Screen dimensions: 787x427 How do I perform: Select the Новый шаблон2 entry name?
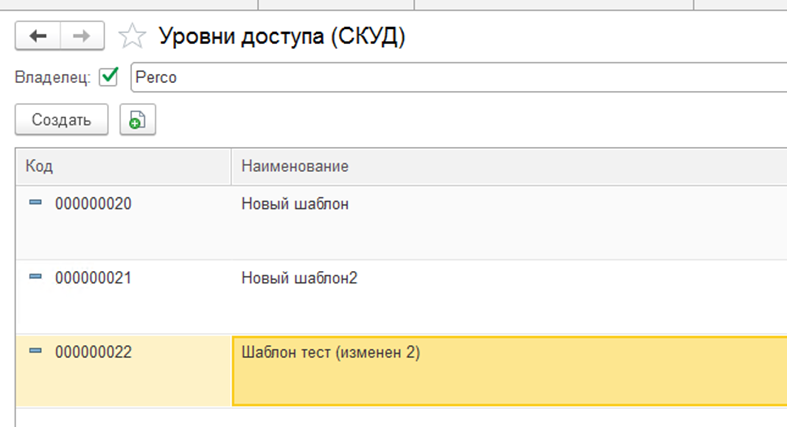point(299,278)
